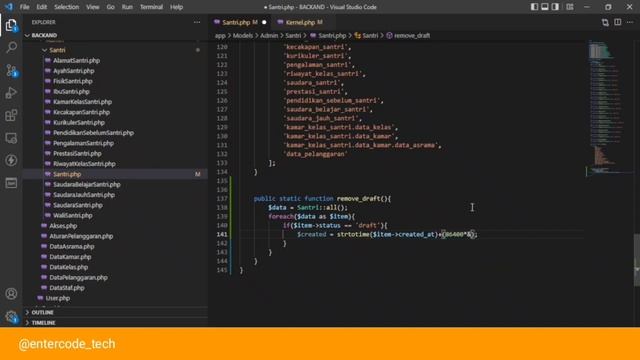Open Akses.php in explorer
Screen dimensions: 640x360
(63, 226)
